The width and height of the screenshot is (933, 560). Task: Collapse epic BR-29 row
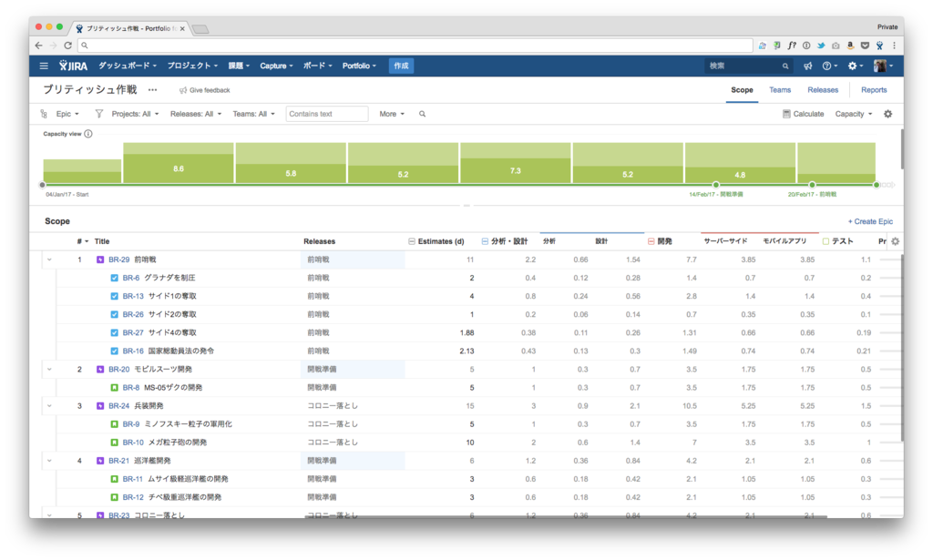click(49, 260)
